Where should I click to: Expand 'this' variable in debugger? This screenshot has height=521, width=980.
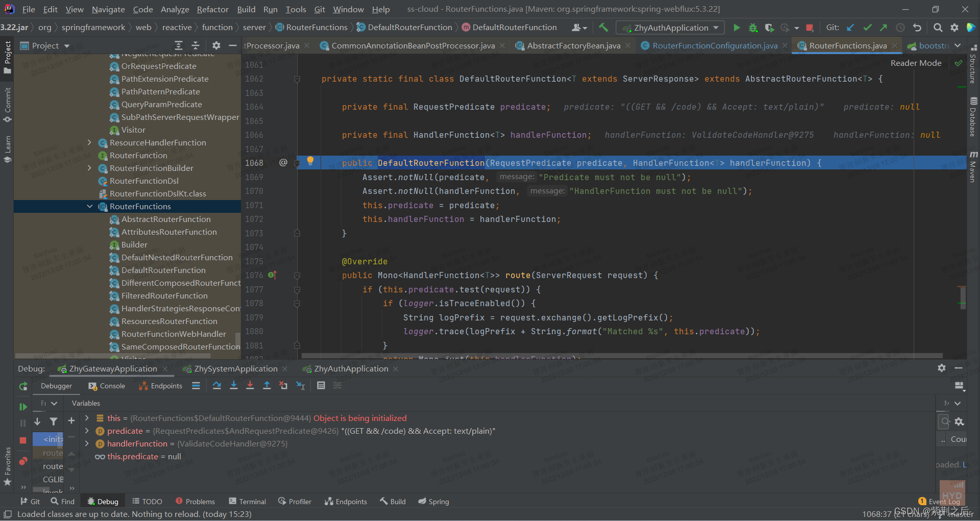87,418
